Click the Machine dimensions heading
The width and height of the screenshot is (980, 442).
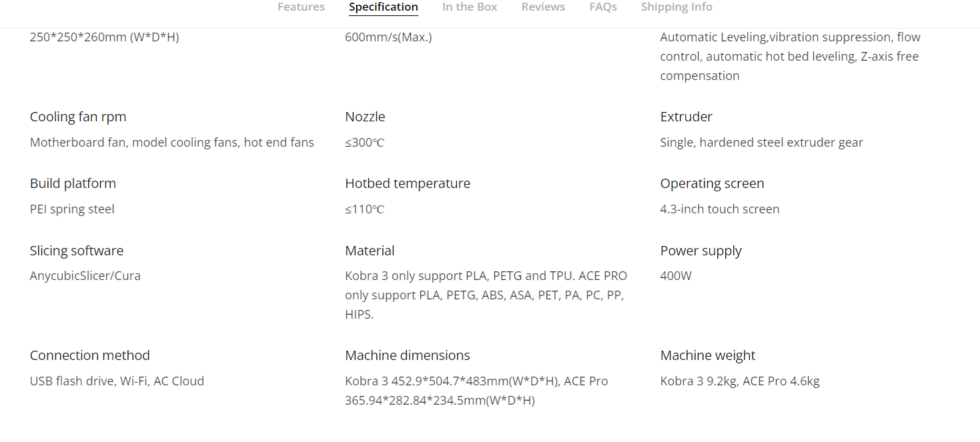tap(408, 355)
